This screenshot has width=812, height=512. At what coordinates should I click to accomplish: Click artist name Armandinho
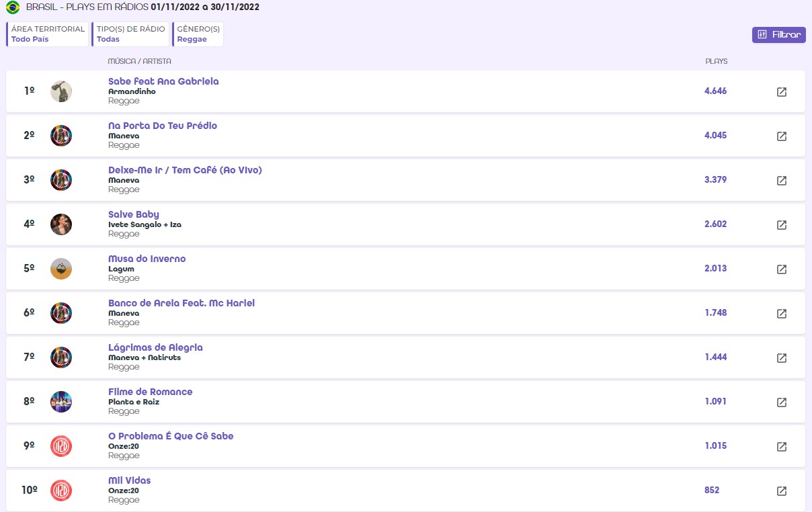(x=132, y=91)
